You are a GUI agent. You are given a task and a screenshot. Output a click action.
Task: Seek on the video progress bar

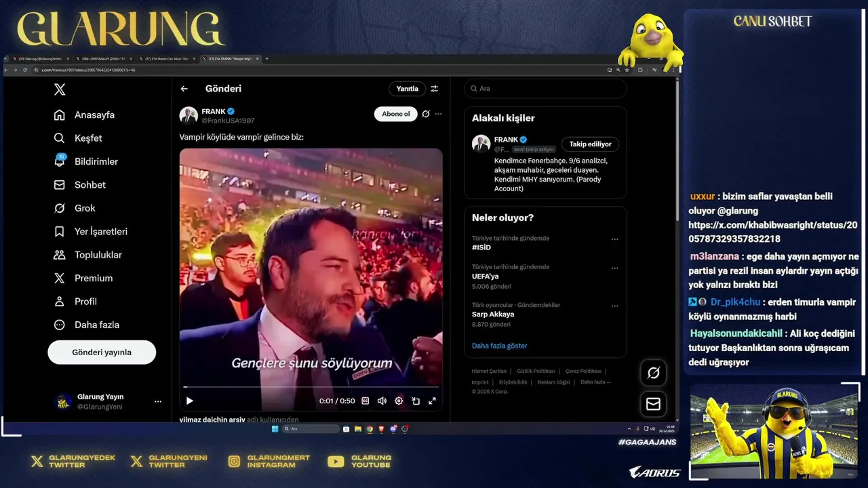coord(311,387)
